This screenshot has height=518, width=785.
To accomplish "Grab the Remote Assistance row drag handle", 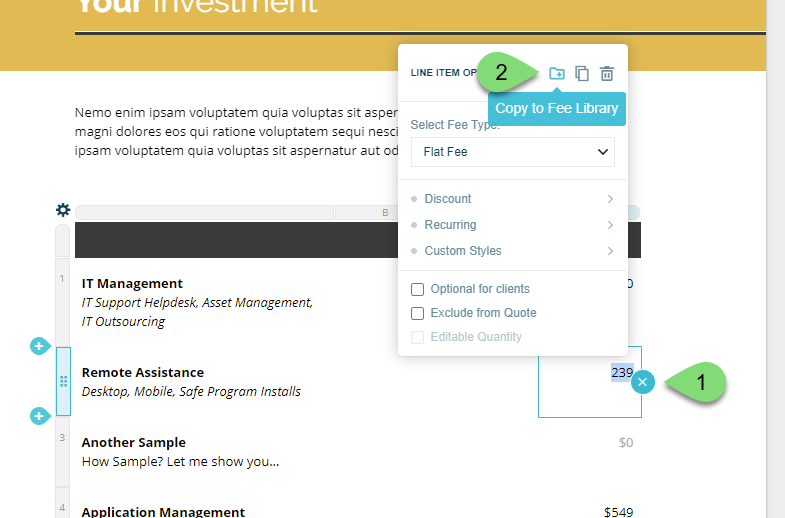I will tap(63, 381).
